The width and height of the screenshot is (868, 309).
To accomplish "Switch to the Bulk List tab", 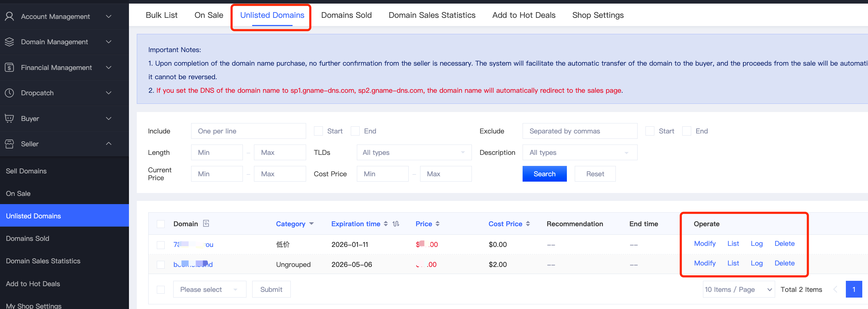I will [x=161, y=15].
